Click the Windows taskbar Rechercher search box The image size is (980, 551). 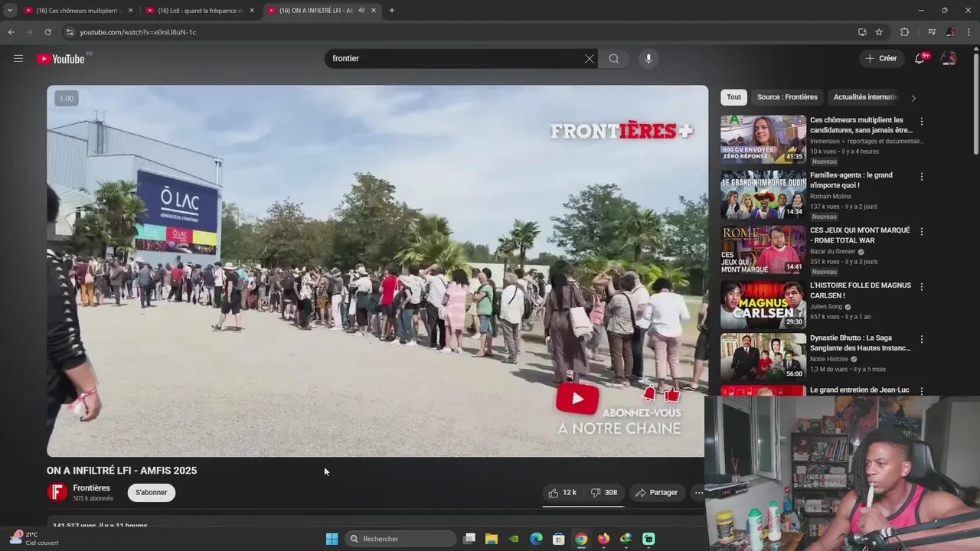401,539
